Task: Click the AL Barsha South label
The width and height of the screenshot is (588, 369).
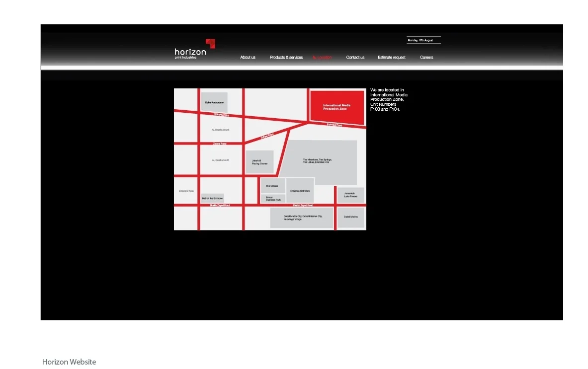Action: coord(221,130)
